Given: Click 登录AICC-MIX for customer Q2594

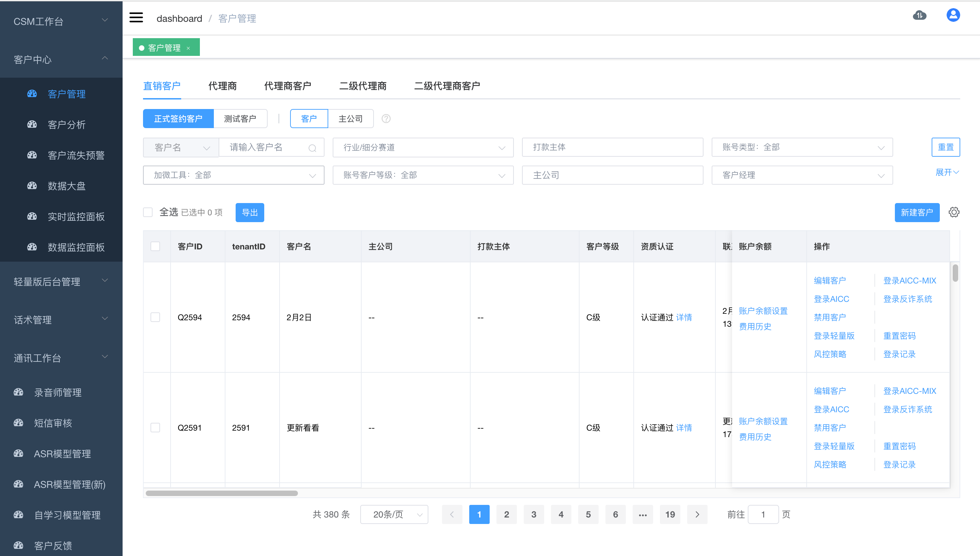Looking at the screenshot, I should [x=910, y=280].
